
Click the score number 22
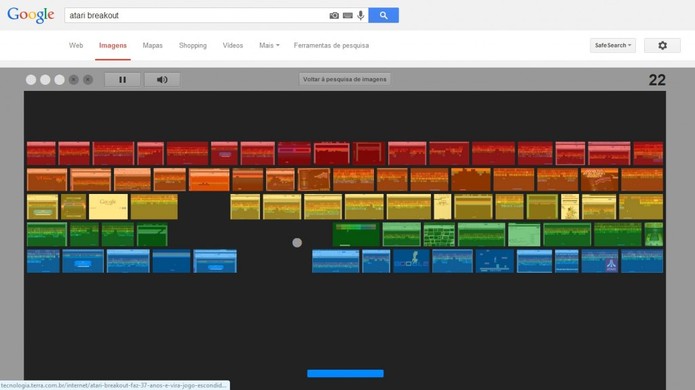coord(657,80)
